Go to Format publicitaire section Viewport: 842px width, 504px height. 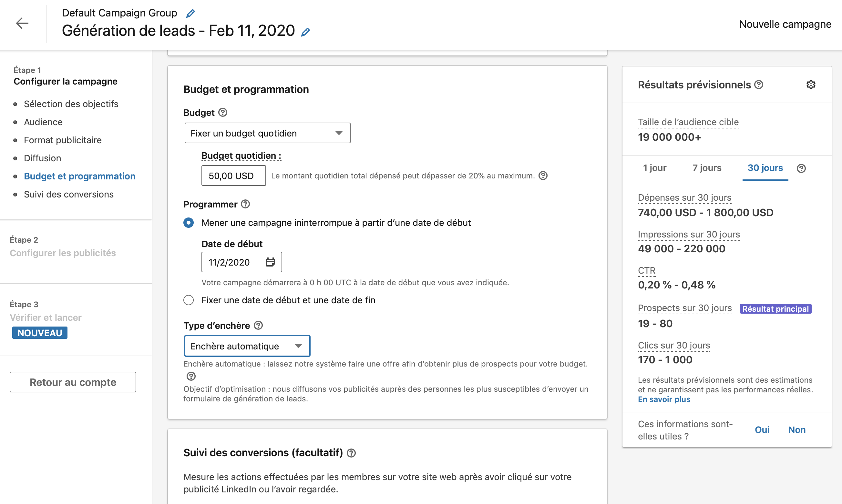pyautogui.click(x=63, y=140)
